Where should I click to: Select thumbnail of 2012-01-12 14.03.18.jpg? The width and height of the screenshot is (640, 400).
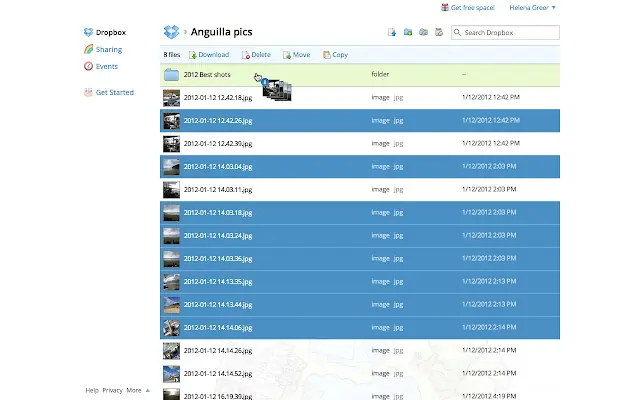171,213
